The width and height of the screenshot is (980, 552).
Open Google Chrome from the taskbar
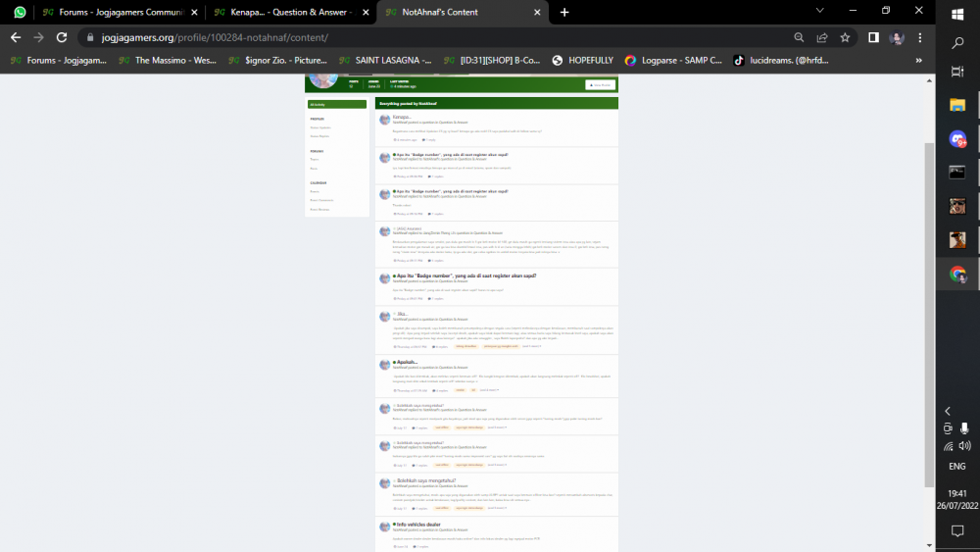tap(956, 274)
